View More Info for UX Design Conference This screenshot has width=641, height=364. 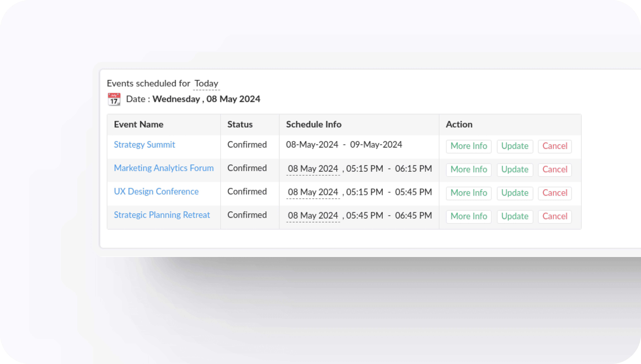click(x=469, y=193)
